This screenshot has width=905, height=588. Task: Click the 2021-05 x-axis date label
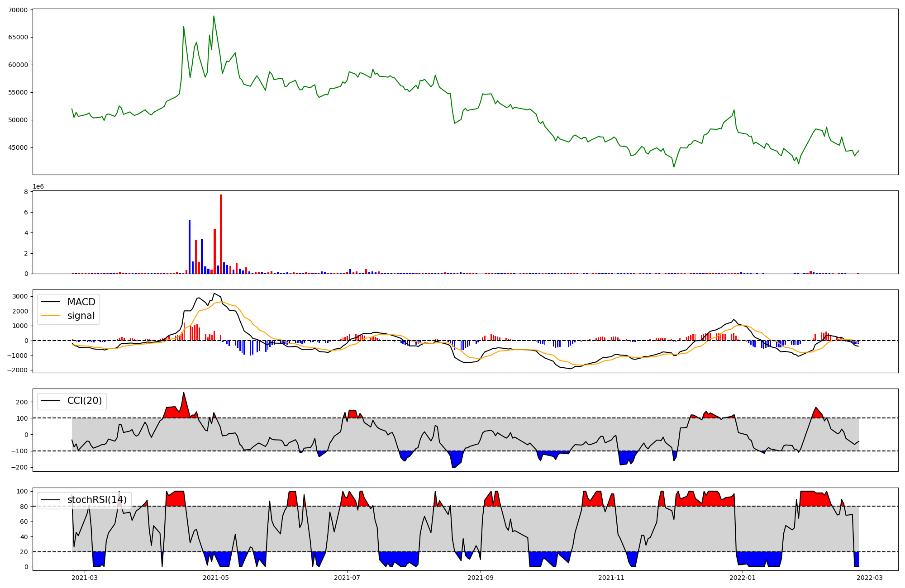[x=216, y=578]
